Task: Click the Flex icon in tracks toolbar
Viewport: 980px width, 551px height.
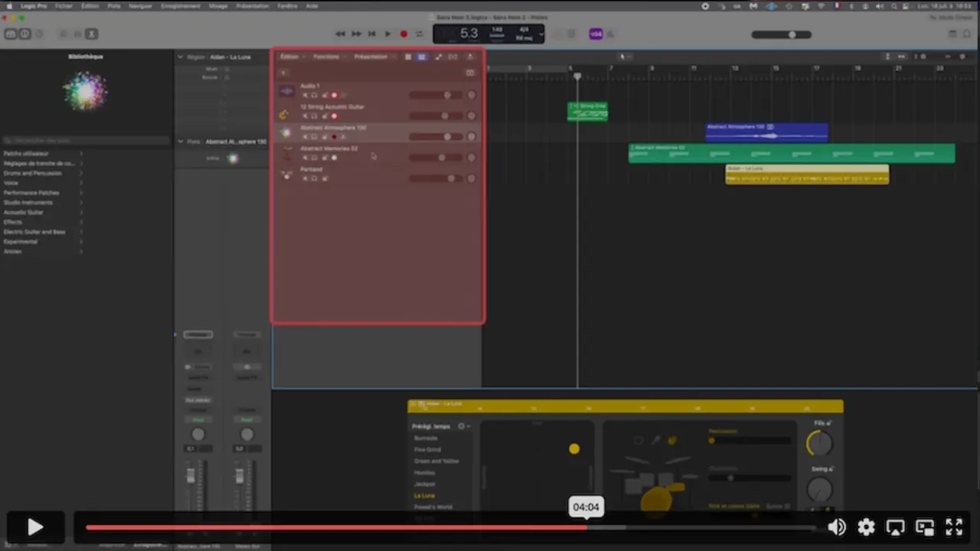Action: [452, 57]
